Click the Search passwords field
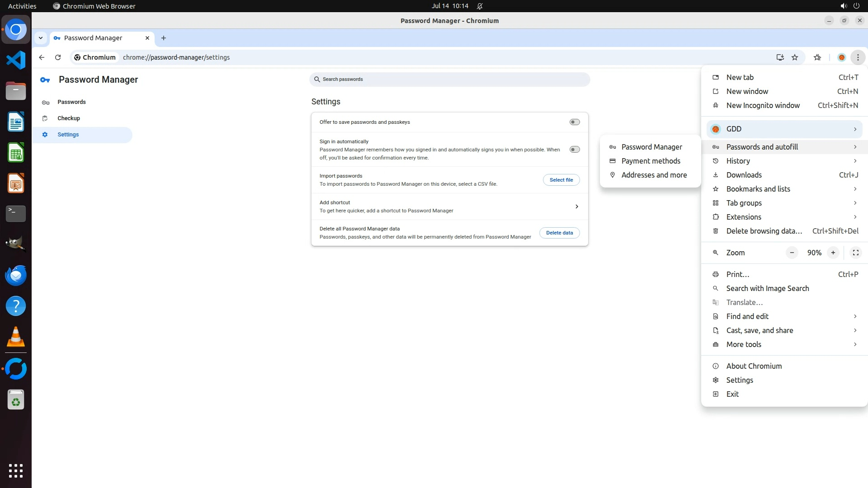868x488 pixels. (450, 80)
